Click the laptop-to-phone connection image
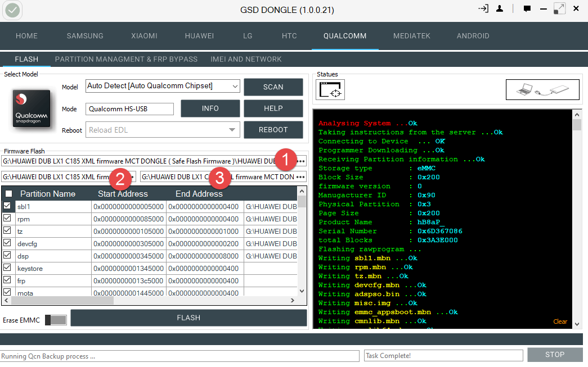588x367 pixels. click(542, 89)
